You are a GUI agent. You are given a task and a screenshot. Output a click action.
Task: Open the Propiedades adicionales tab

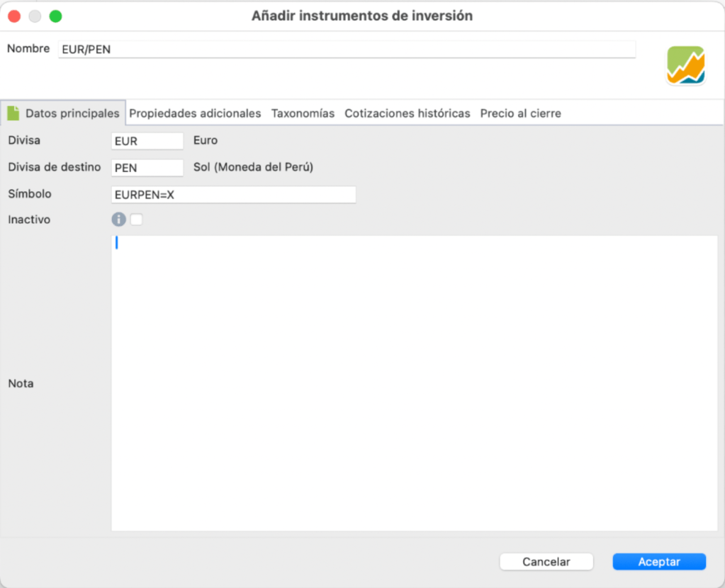click(195, 113)
